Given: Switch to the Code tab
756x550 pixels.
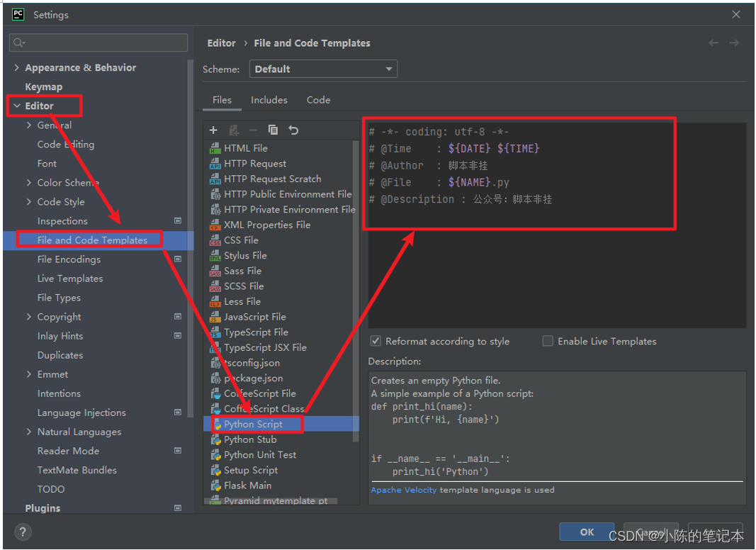Looking at the screenshot, I should 318,100.
